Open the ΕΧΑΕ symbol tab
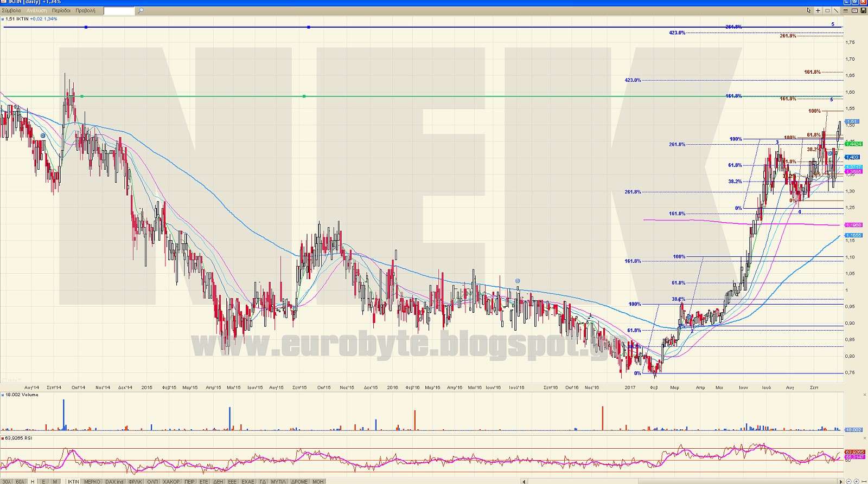This screenshot has width=868, height=484. [248, 481]
